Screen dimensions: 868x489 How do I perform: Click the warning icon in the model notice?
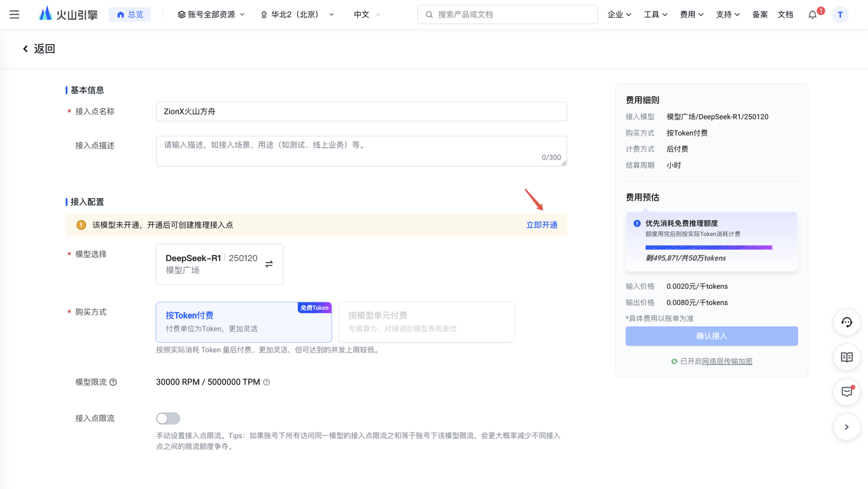tap(81, 225)
